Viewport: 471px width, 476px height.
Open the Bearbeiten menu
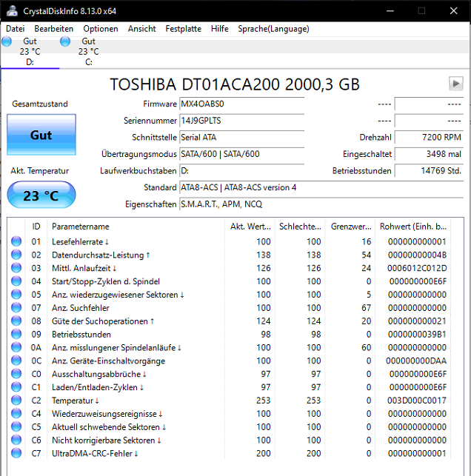tap(54, 29)
